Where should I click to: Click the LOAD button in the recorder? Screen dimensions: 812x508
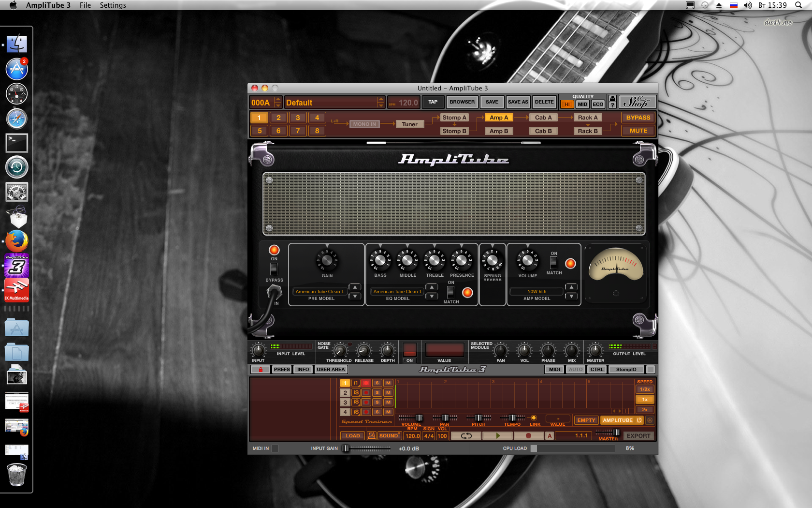[x=353, y=435]
